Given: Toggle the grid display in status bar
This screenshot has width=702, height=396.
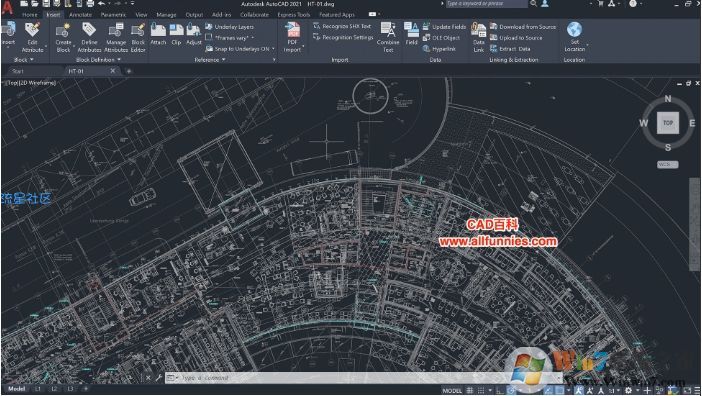Looking at the screenshot, I should point(470,390).
